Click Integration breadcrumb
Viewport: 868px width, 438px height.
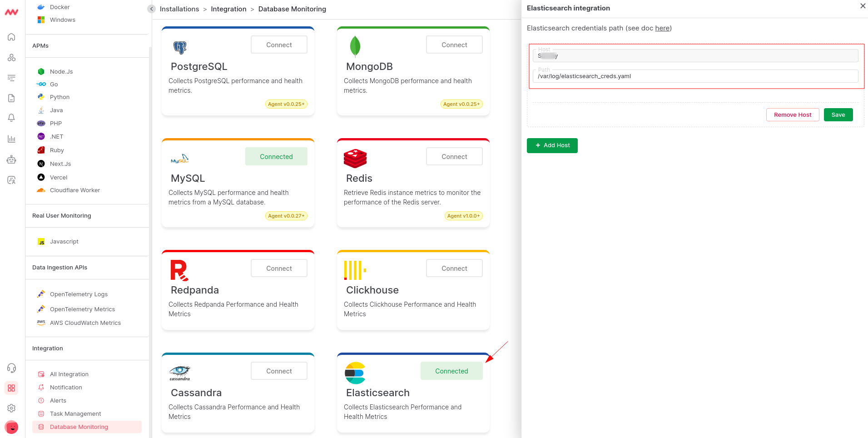[x=228, y=9]
